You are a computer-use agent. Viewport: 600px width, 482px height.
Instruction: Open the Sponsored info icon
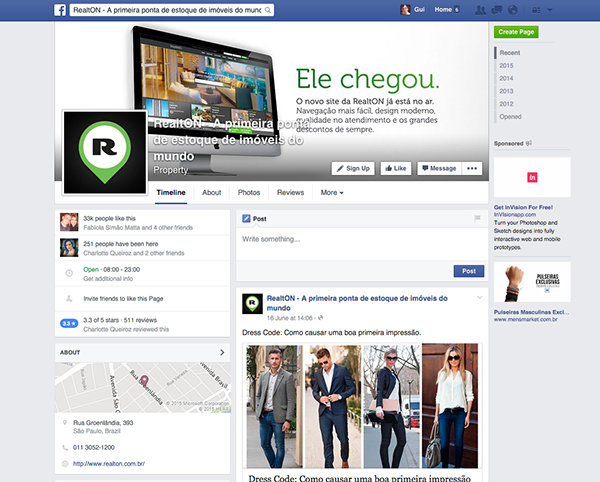[x=528, y=143]
